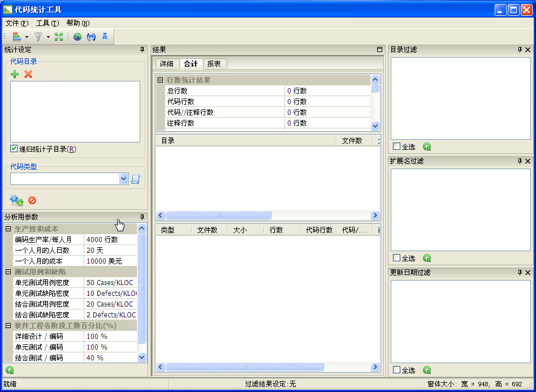Click the scroll icon next to the code type combo

coord(136,179)
